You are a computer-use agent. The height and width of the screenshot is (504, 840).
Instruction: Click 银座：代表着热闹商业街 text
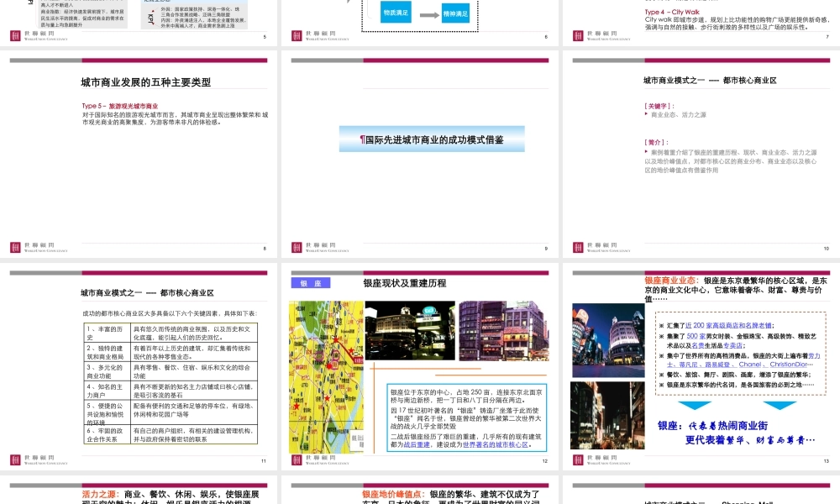point(712,426)
